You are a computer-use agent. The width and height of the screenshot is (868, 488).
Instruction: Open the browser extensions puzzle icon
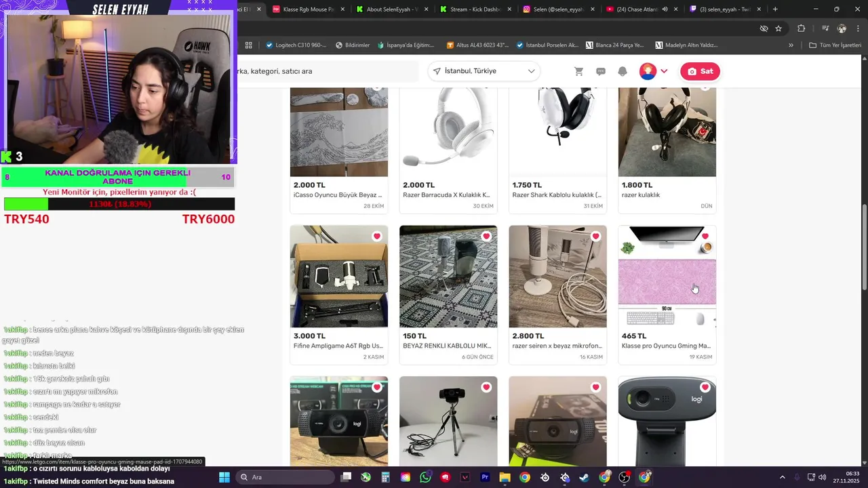pyautogui.click(x=802, y=28)
